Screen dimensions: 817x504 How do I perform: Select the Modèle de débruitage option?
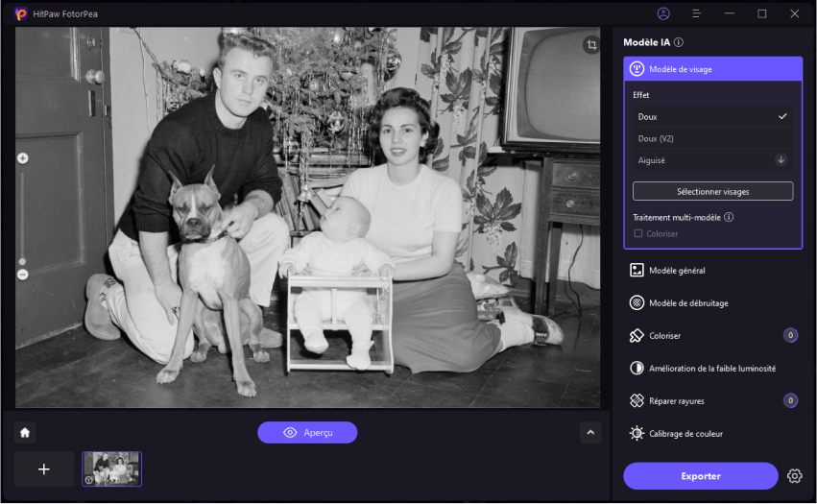point(687,303)
